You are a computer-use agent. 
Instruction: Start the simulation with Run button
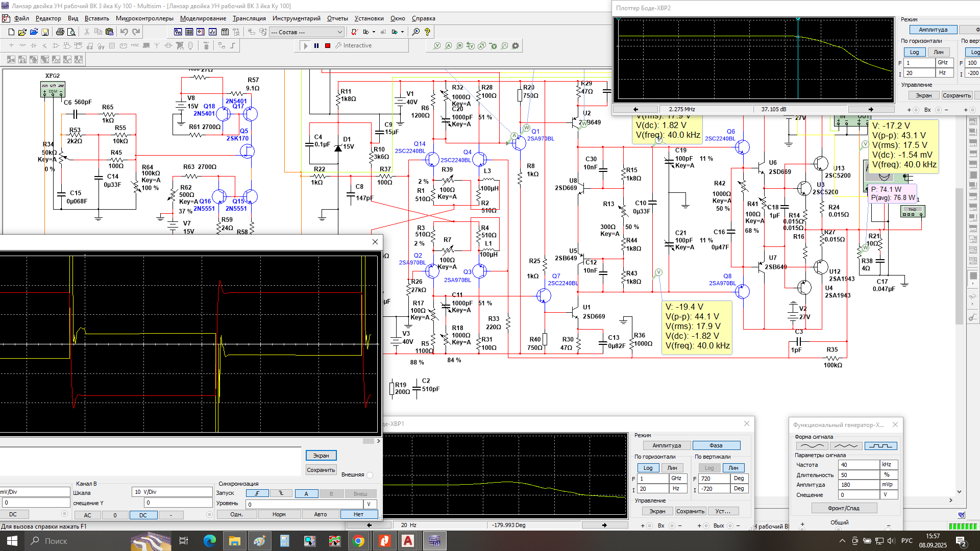point(305,46)
